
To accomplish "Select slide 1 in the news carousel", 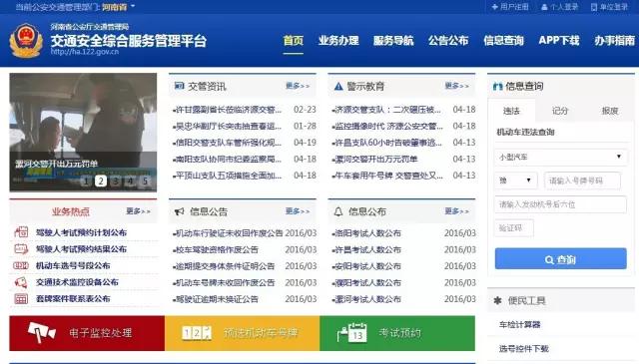I will pyautogui.click(x=86, y=182).
